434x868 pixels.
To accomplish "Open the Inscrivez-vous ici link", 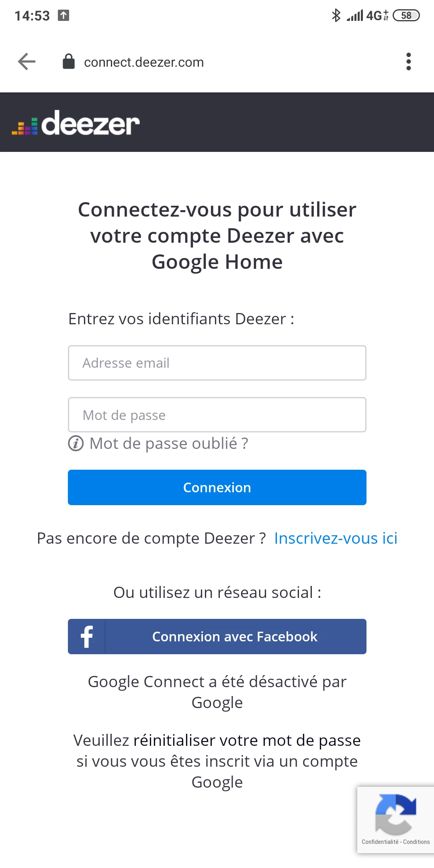I will (336, 538).
